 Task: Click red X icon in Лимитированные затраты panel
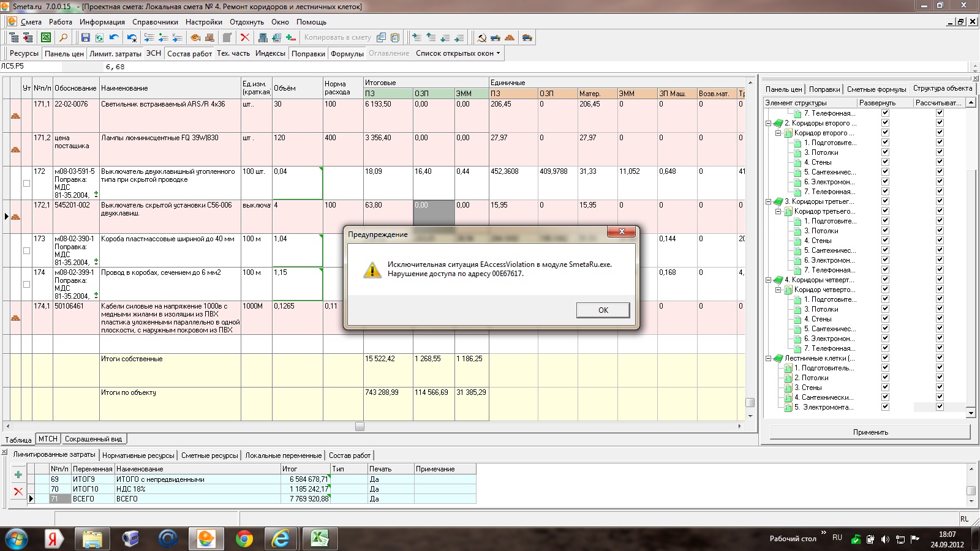[x=18, y=491]
